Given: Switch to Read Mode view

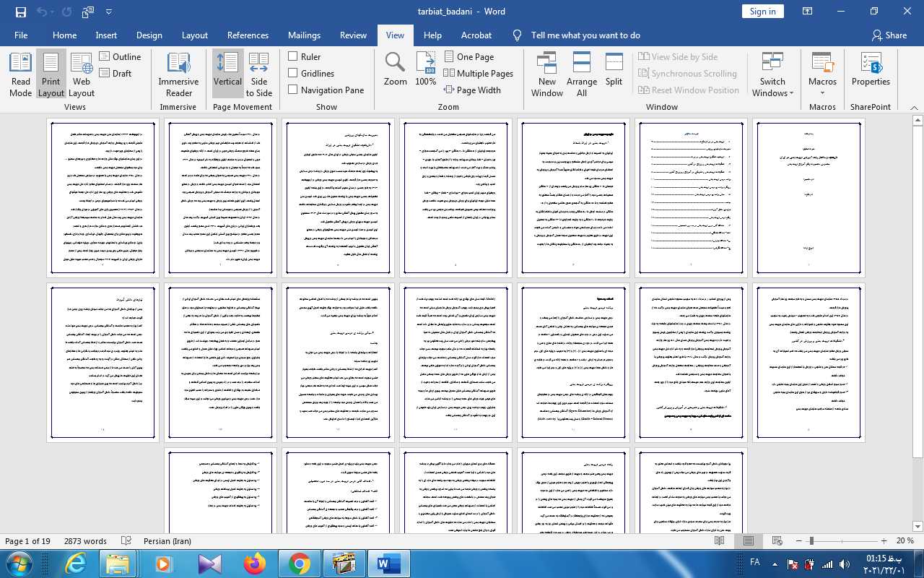Looking at the screenshot, I should pyautogui.click(x=20, y=74).
